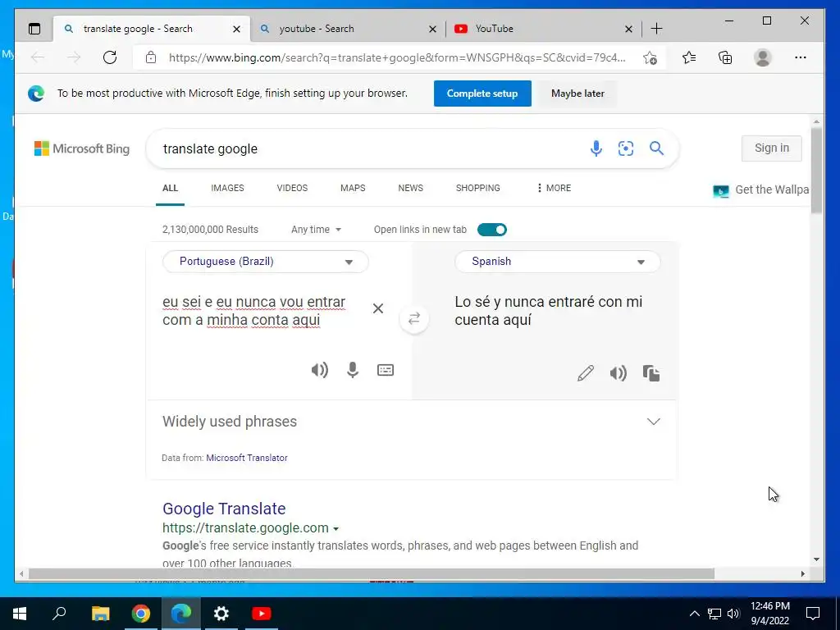This screenshot has height=630, width=840.
Task: Listen to the Spanish translation
Action: point(619,373)
